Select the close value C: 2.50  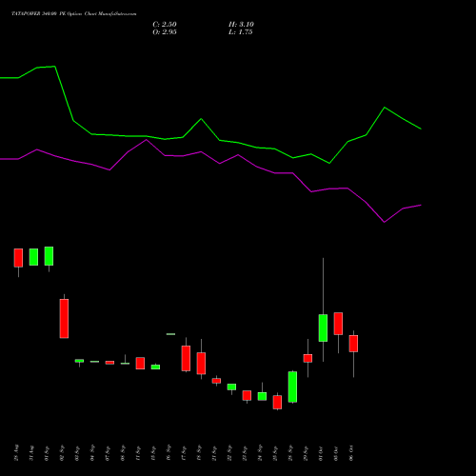[165, 25]
